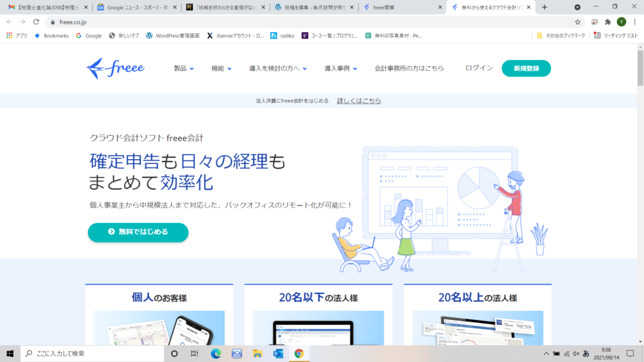Open a new browser tab
Image resolution: width=644 pixels, height=362 pixels.
point(545,7)
